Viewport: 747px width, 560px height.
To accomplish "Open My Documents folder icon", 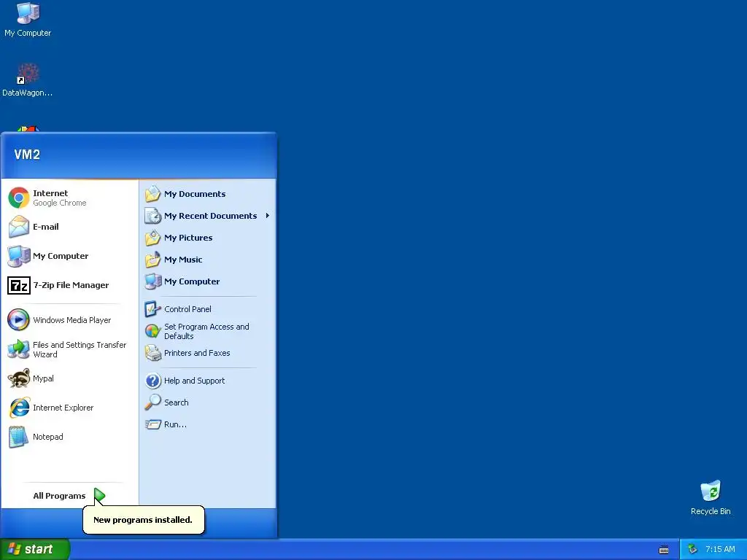I will (x=153, y=194).
